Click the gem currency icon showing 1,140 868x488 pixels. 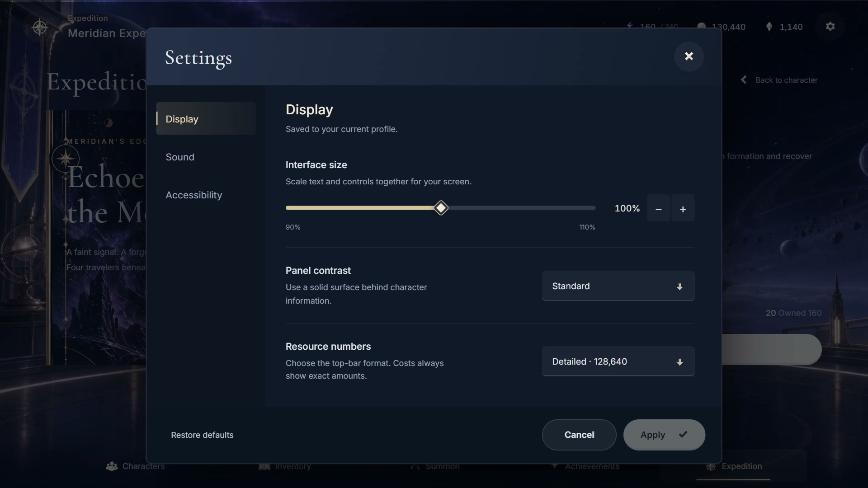769,27
